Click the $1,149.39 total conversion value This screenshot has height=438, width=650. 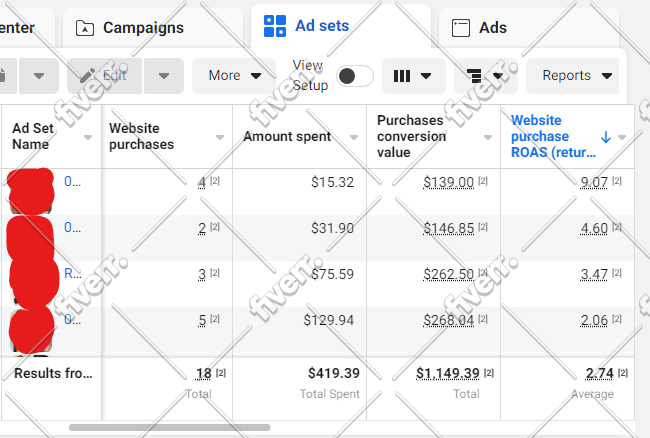click(x=448, y=373)
